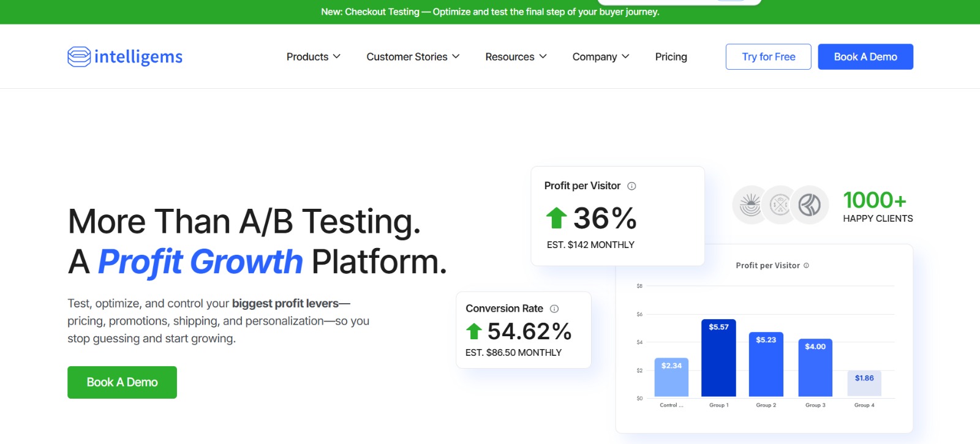980x444 pixels.
Task: Click the sunburst client logo
Action: tap(750, 205)
